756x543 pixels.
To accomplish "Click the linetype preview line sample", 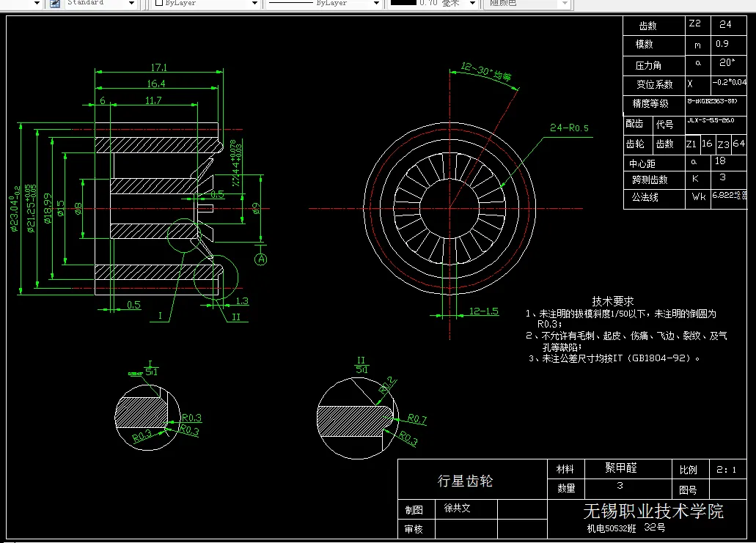I will [x=290, y=3].
